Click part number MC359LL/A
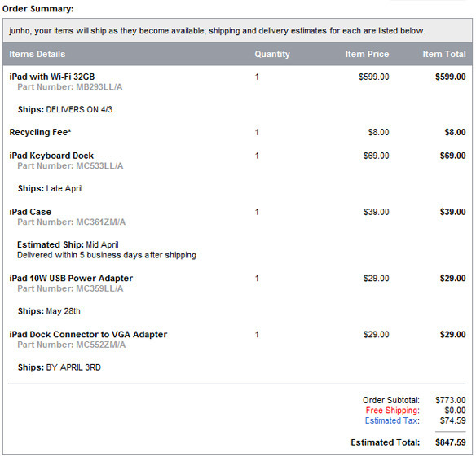 coord(99,288)
